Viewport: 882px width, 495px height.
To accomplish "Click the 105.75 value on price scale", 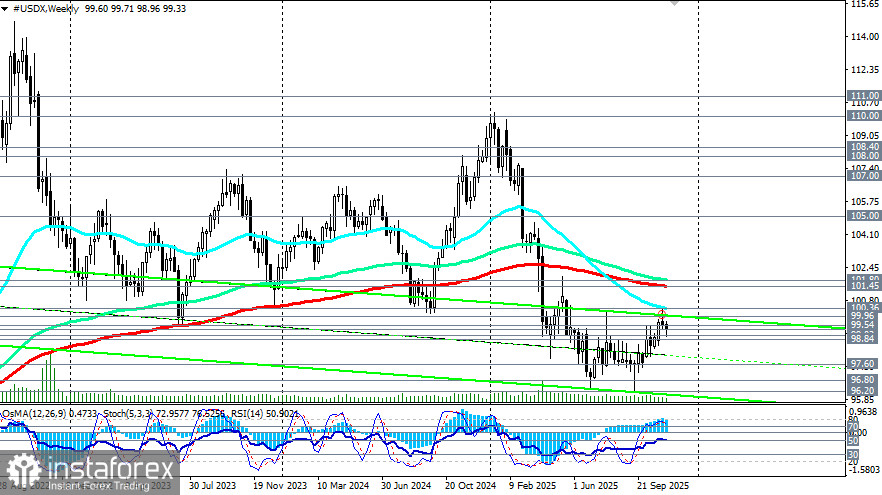I will pyautogui.click(x=865, y=201).
